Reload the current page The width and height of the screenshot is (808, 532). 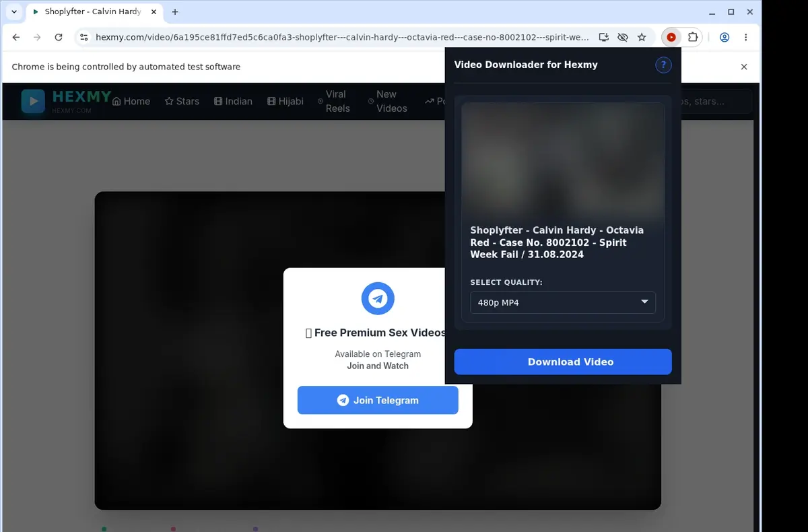(59, 38)
